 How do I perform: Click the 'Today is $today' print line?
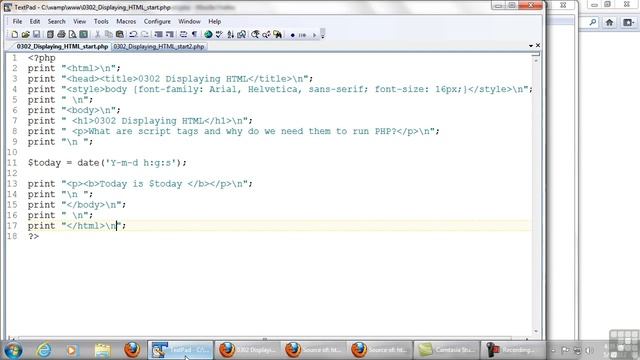click(140, 184)
